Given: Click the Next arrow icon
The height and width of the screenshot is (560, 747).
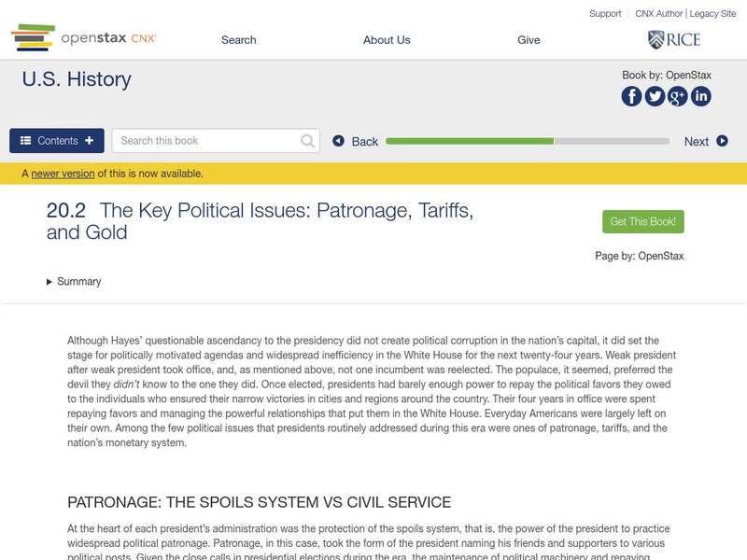Looking at the screenshot, I should pos(722,141).
